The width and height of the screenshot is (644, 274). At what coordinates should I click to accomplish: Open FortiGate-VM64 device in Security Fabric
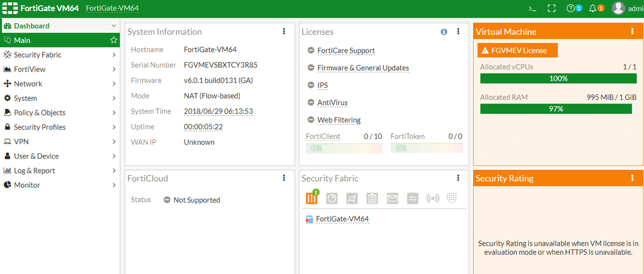342,219
